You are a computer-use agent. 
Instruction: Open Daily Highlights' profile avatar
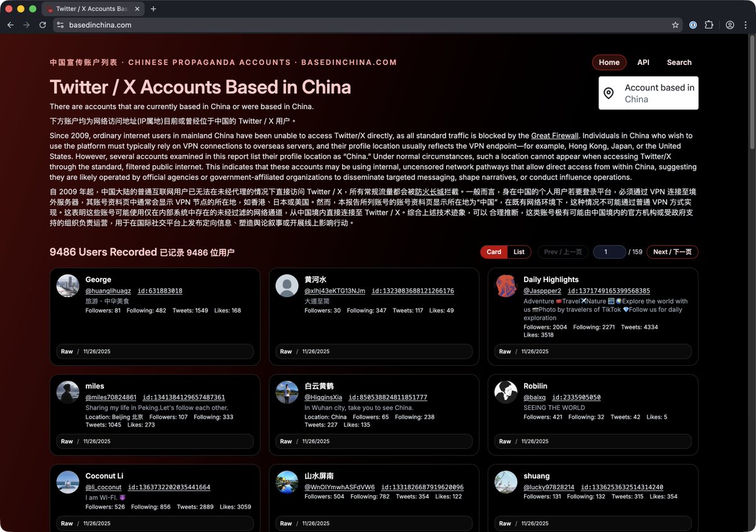[506, 286]
